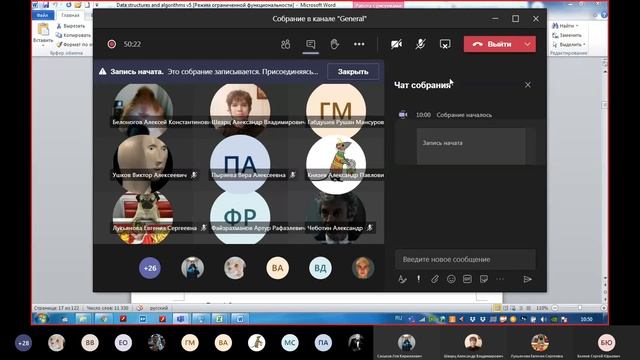The width and height of the screenshot is (640, 360).
Task: Click the recording indicator dot
Action: 111,44
